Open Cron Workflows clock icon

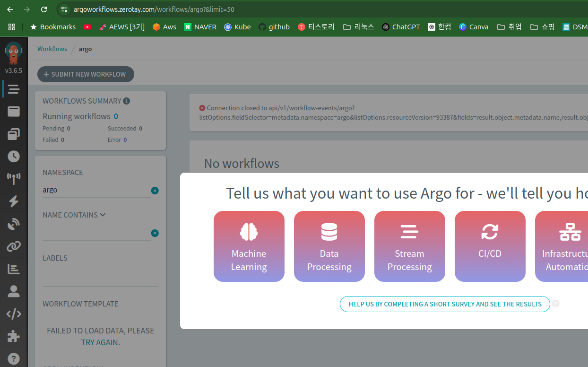[14, 157]
